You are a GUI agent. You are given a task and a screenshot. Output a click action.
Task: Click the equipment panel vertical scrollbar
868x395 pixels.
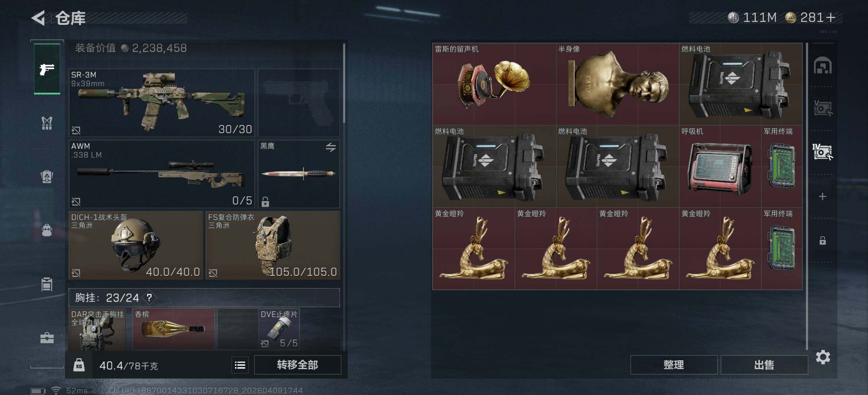click(344, 83)
